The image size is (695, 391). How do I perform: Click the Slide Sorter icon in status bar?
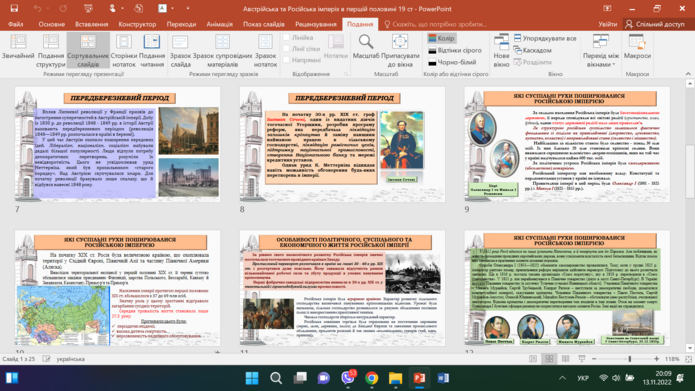tap(549, 359)
